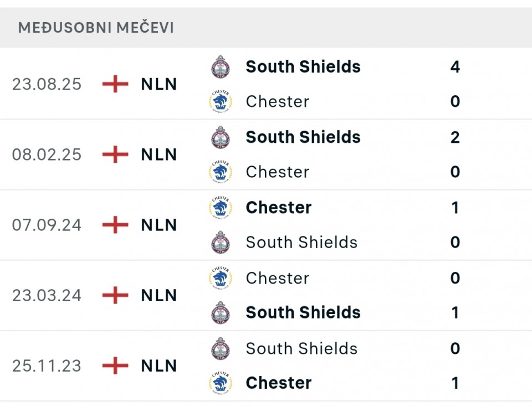The image size is (532, 407).
Task: Click England flag icon in 23.03.24 row
Action: tap(115, 295)
